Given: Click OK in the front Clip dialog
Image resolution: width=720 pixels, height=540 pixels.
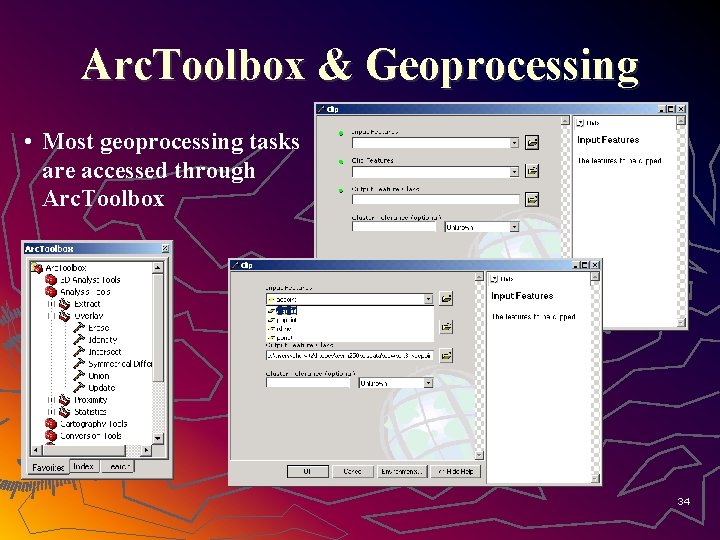Looking at the screenshot, I should [x=308, y=471].
